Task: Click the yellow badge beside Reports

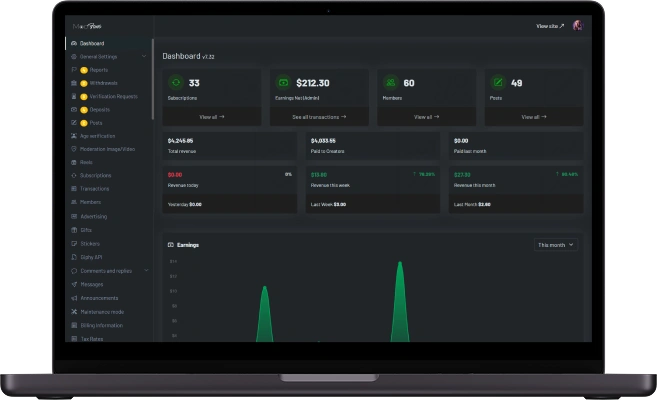Action: click(x=84, y=70)
